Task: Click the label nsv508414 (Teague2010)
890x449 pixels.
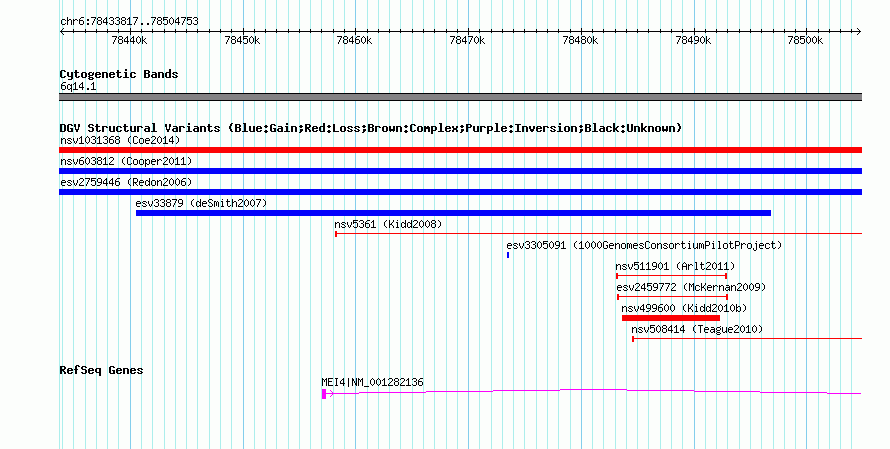Action: pyautogui.click(x=697, y=329)
